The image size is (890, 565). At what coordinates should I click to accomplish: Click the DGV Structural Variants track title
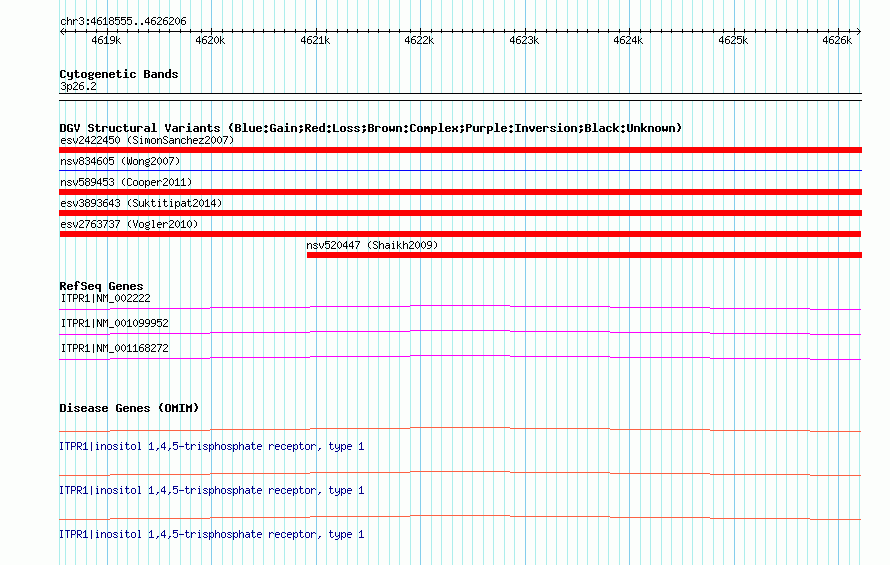371,128
